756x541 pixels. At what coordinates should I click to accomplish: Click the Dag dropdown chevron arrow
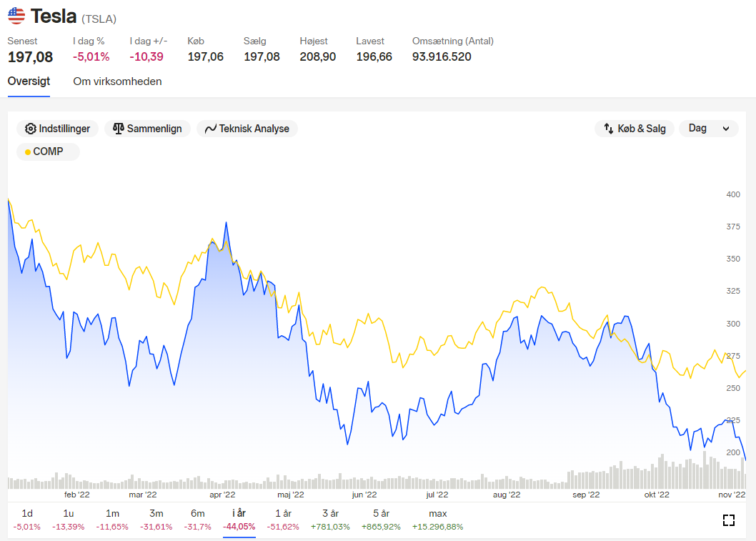click(725, 129)
